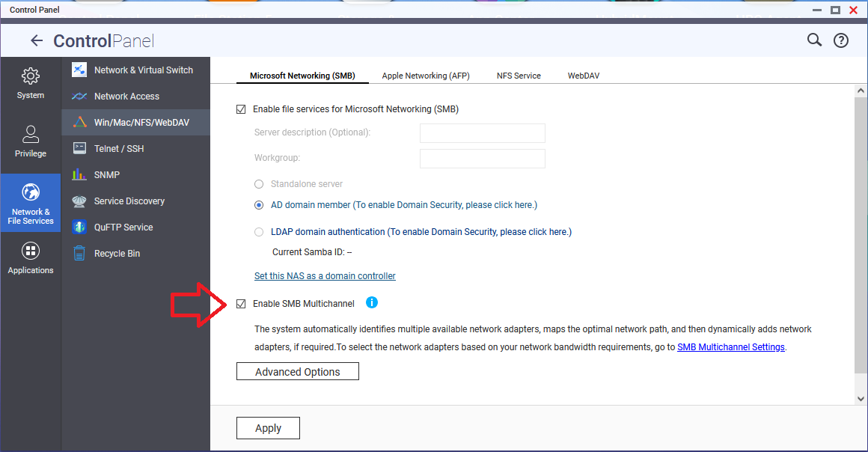Open the Applications grid icon
The image size is (868, 452).
31,251
